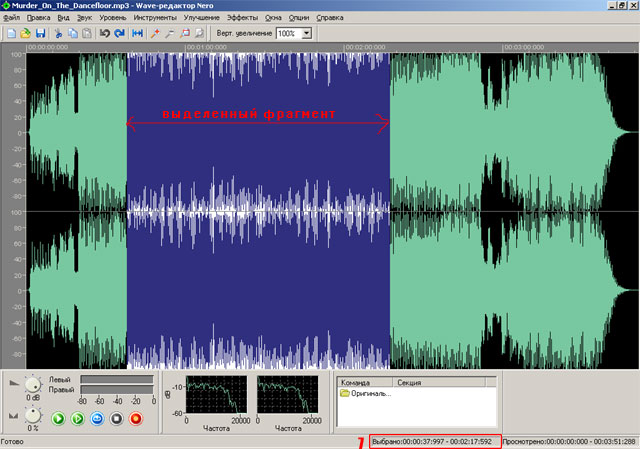Open the Инструменты menu
The image size is (640, 449).
tap(155, 18)
